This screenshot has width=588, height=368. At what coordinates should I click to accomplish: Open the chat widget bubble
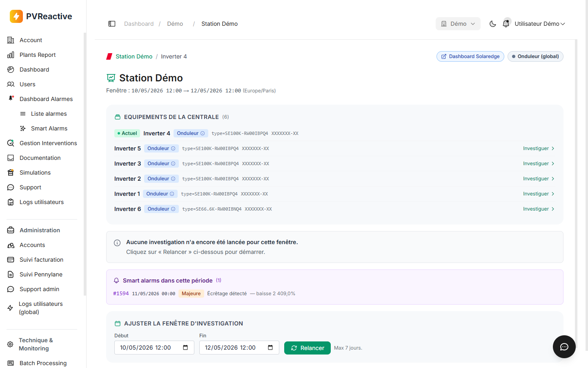point(564,347)
